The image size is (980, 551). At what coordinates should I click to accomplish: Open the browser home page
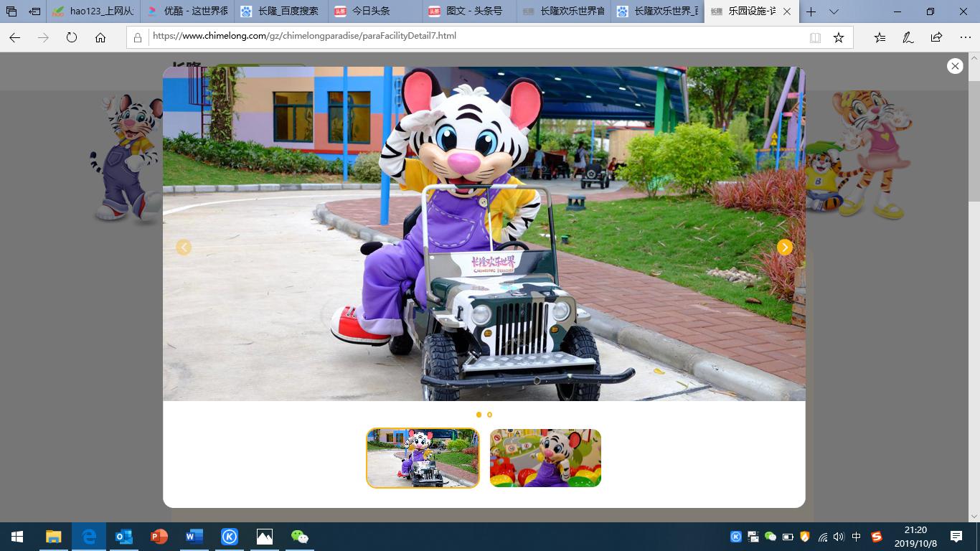100,37
